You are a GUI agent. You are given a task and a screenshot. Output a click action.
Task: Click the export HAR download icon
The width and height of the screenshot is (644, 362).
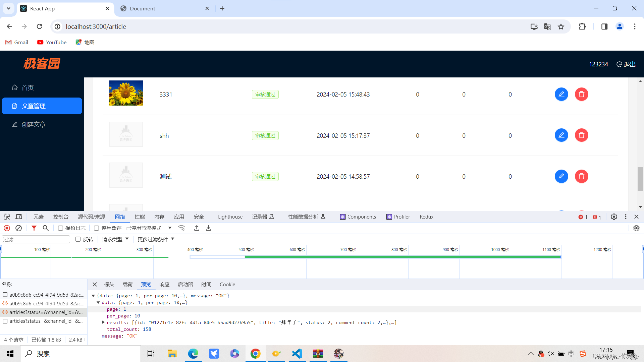tap(208, 228)
